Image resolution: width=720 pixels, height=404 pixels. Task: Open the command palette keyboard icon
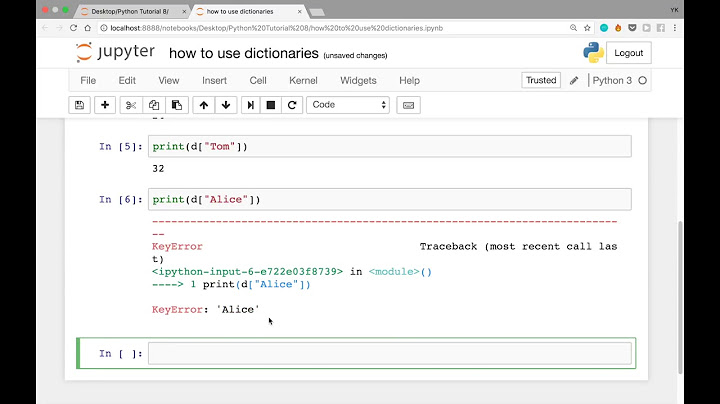[x=408, y=105]
